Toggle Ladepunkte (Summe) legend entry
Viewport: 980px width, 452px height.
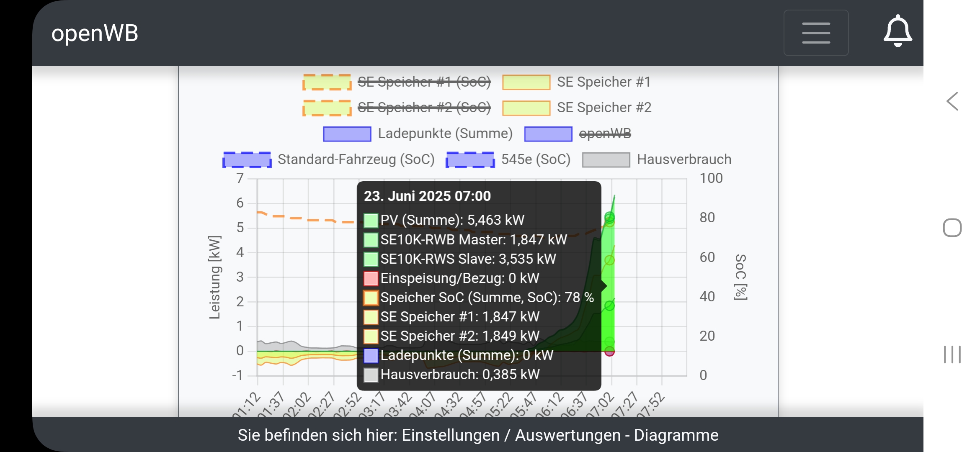coord(445,134)
